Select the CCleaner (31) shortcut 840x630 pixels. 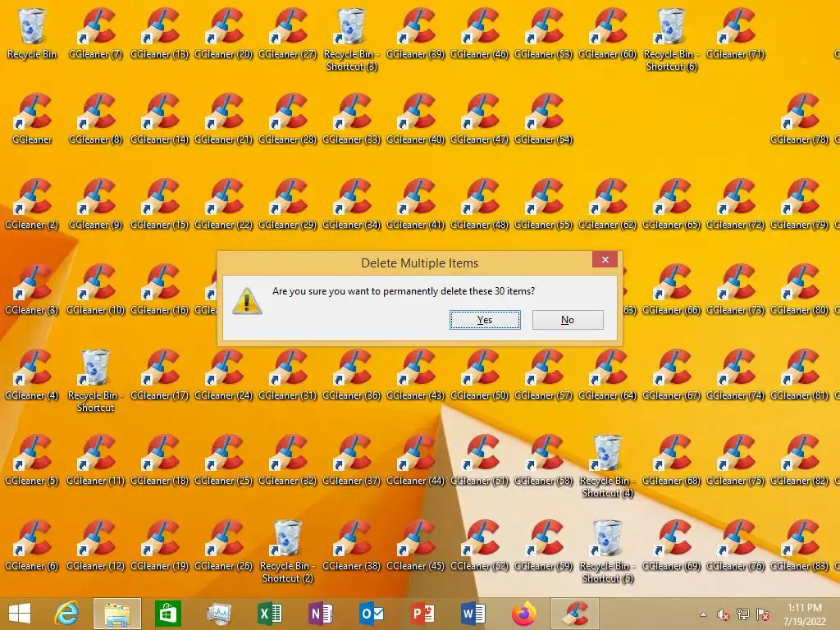[288, 374]
